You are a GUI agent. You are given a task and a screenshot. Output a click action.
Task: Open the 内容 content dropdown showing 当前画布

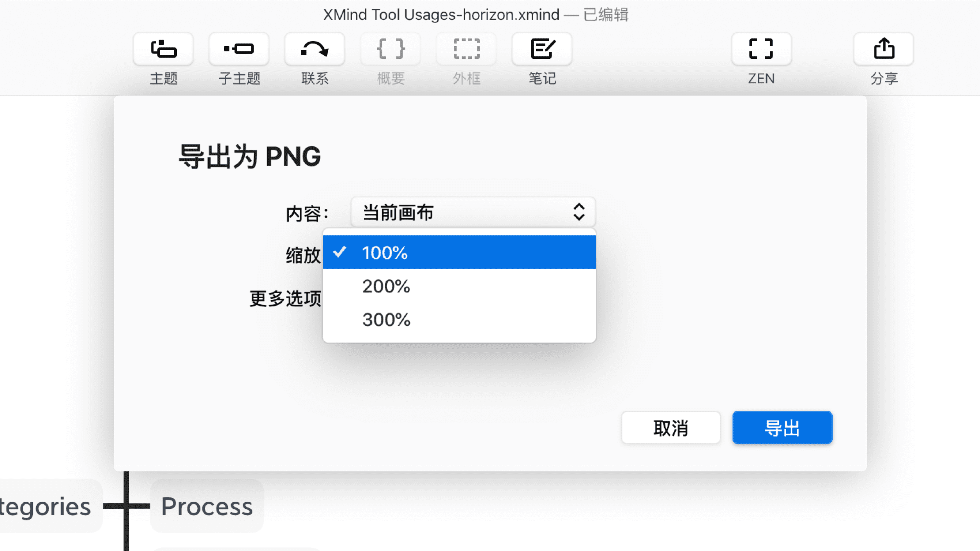[x=473, y=212]
